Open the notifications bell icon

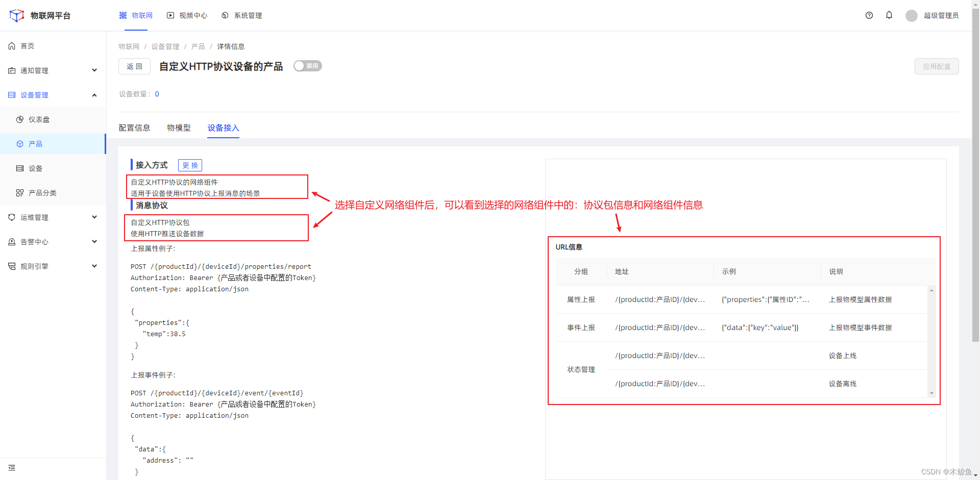(x=889, y=15)
